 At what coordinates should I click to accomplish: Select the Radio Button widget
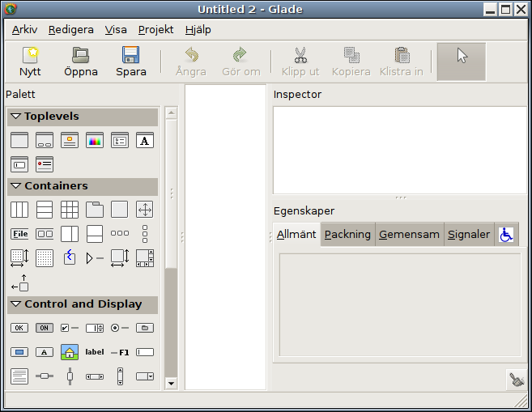(120, 328)
